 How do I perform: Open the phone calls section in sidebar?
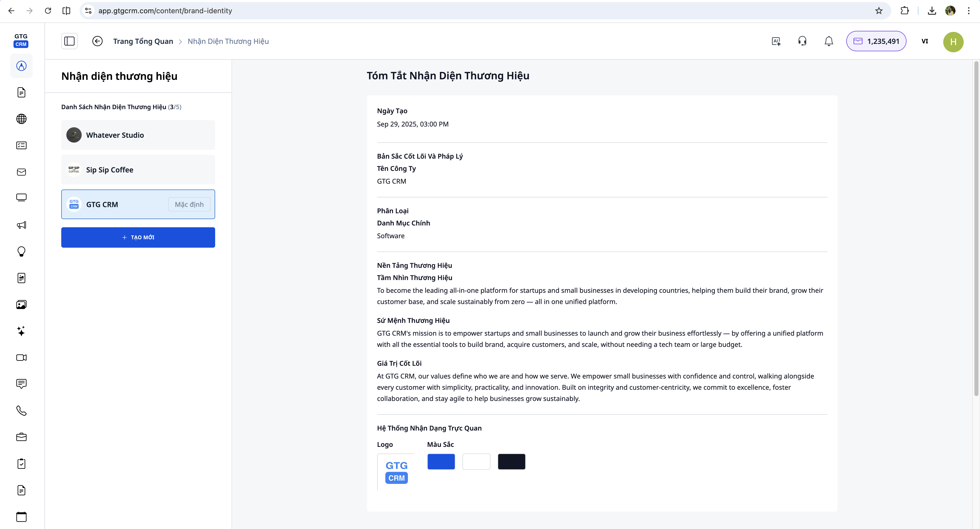[21, 411]
